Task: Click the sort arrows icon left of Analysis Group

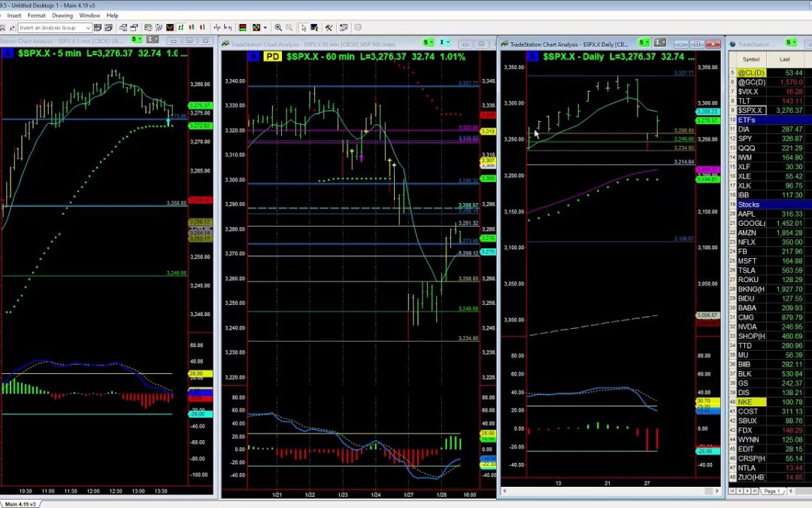Action: point(13,28)
